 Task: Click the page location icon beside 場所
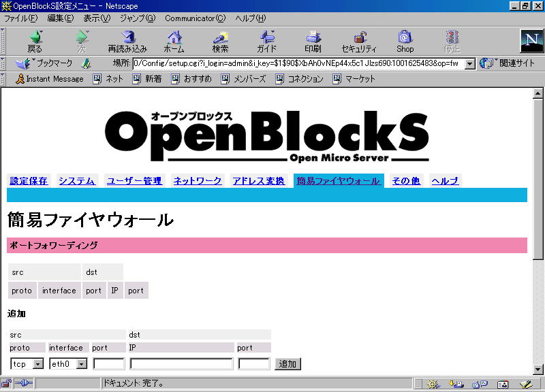coord(86,63)
